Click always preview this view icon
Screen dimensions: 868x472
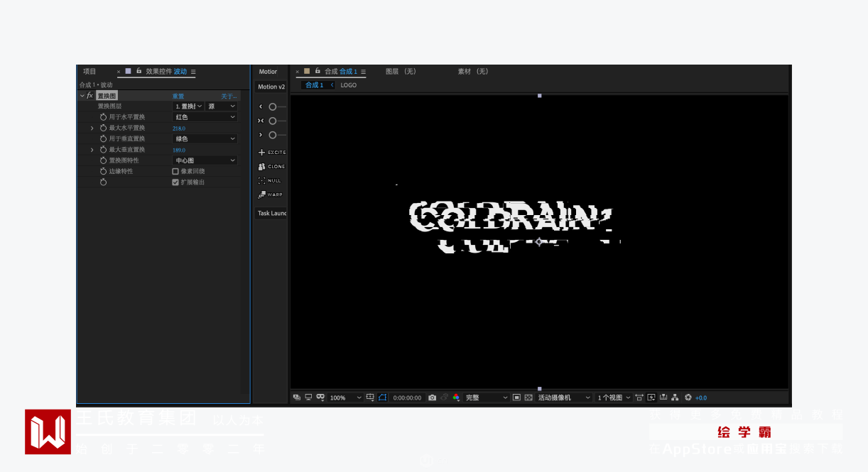click(297, 397)
